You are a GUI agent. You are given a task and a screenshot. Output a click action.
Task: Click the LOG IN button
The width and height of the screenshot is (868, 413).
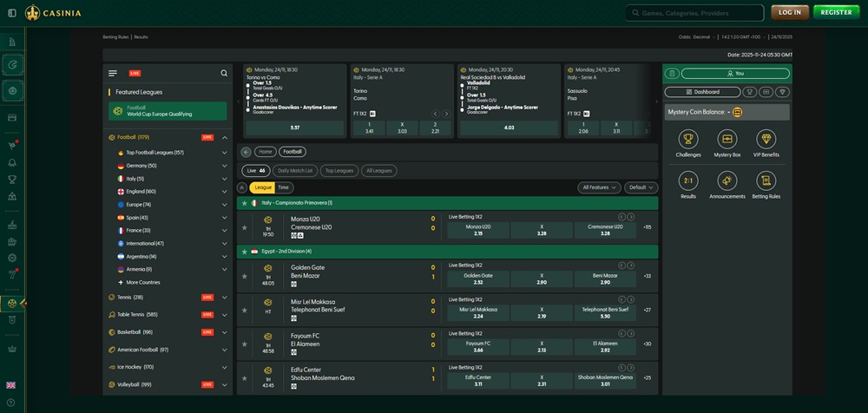click(x=790, y=13)
